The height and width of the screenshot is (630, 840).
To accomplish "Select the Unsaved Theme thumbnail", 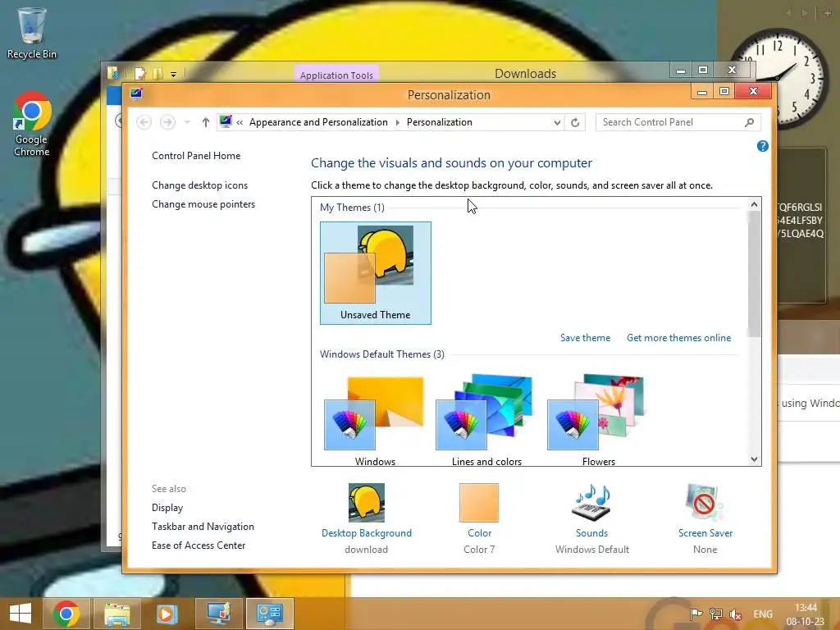I will tap(376, 273).
